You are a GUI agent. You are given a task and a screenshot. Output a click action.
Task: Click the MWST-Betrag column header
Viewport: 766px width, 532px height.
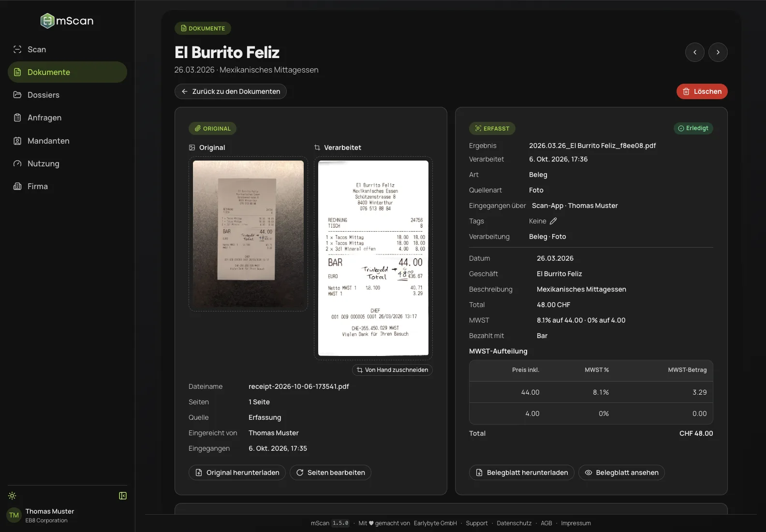[x=687, y=370]
